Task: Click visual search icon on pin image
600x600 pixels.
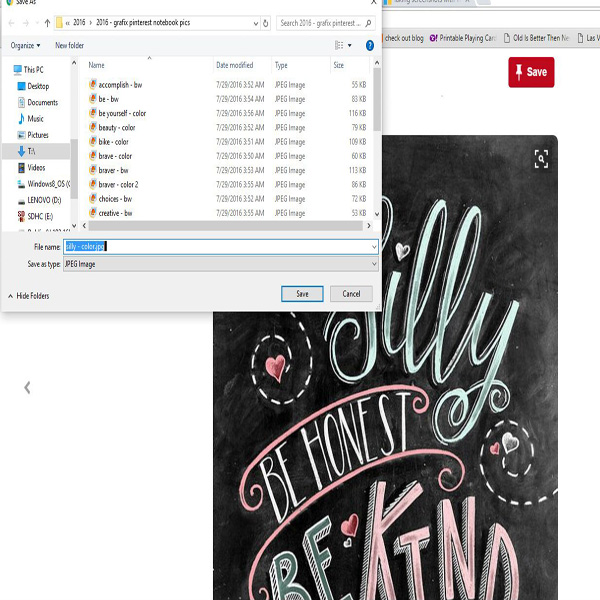Action: coord(541,159)
